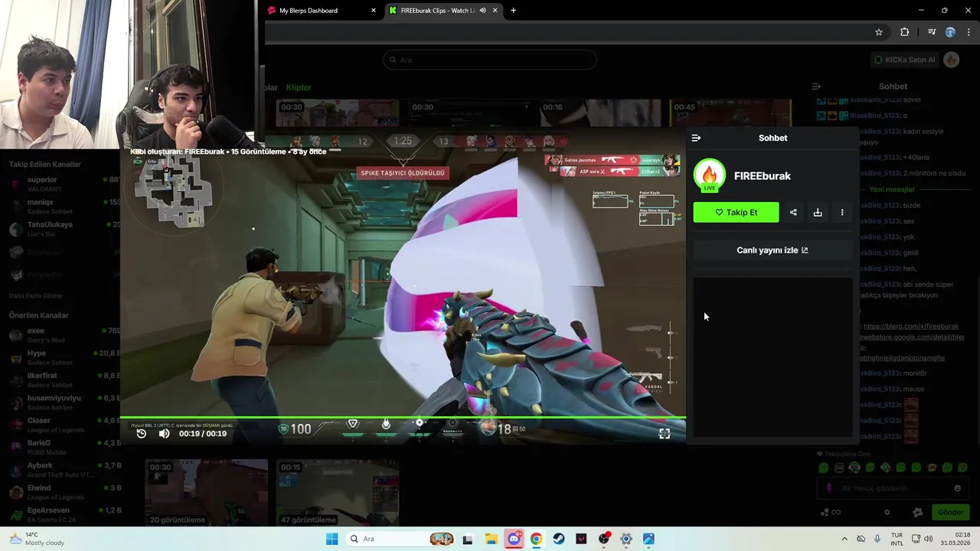This screenshot has height=551, width=980.
Task: Open the 20 görüntüleme clip thumbnail
Action: tap(207, 492)
